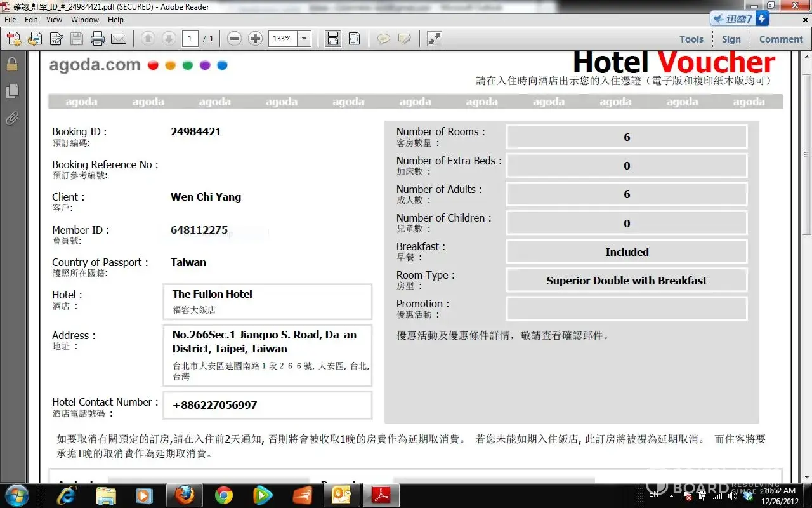812x508 pixels.
Task: Select the fit-width scrolling mode icon
Action: (x=333, y=39)
